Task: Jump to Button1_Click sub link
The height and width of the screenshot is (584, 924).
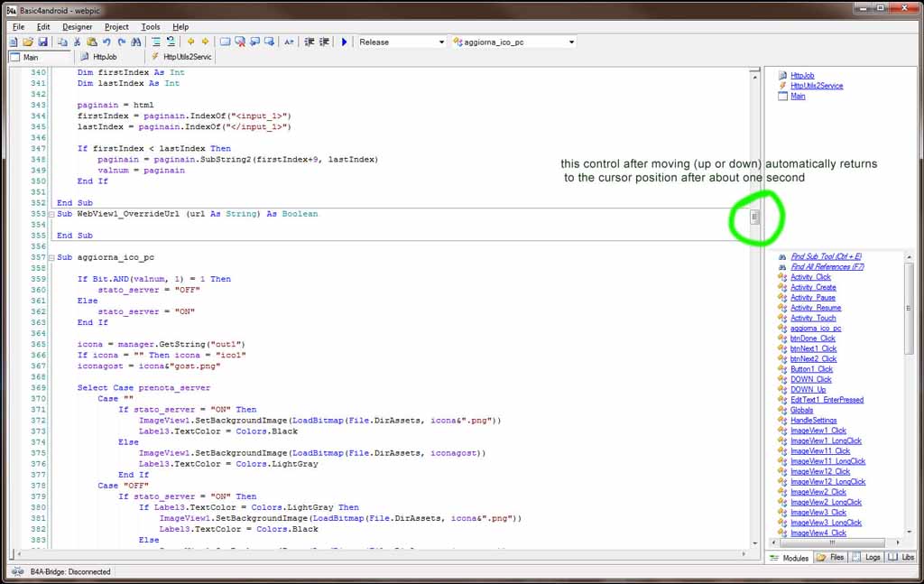Action: (811, 369)
